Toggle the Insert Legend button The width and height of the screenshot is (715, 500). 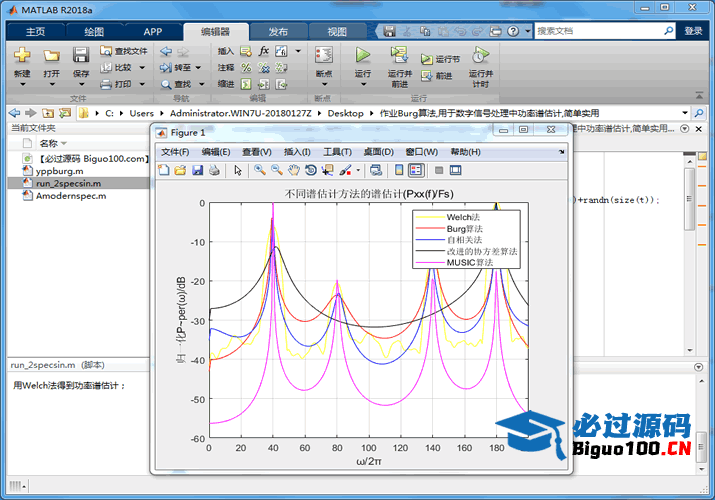pyautogui.click(x=416, y=170)
